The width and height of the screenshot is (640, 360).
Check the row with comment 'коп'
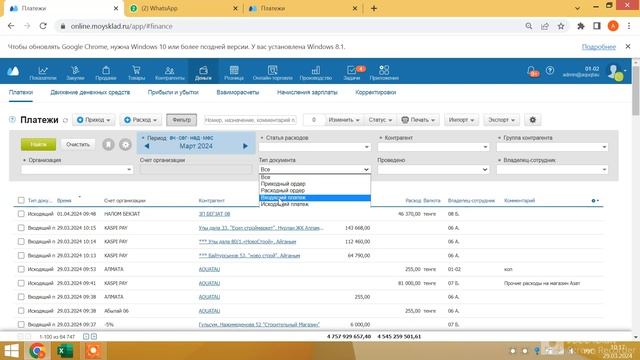coord(21,269)
